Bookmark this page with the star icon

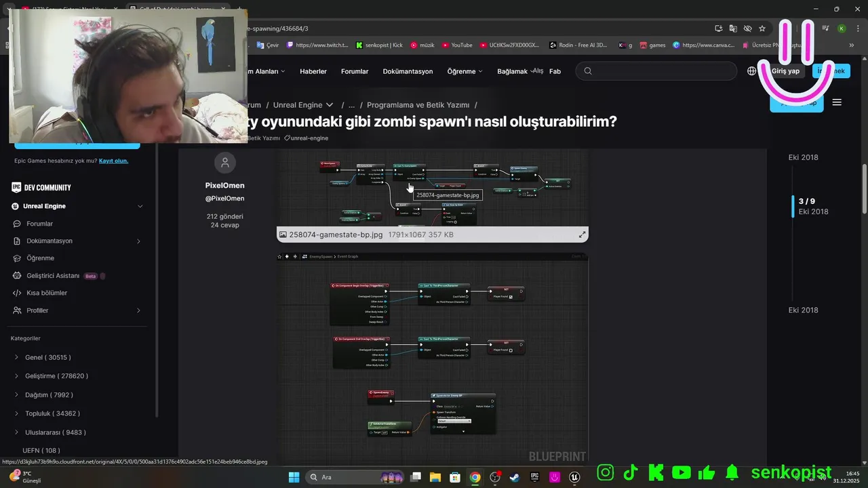762,28
